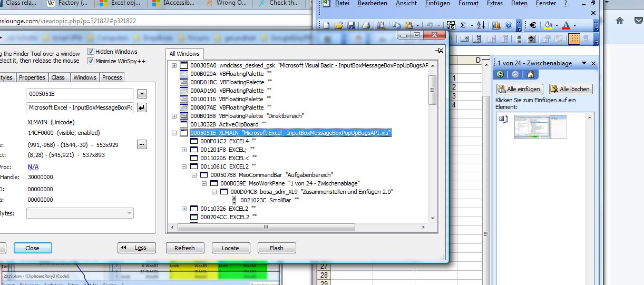Open the Bearbeiten menu in Excel

pos(372,3)
